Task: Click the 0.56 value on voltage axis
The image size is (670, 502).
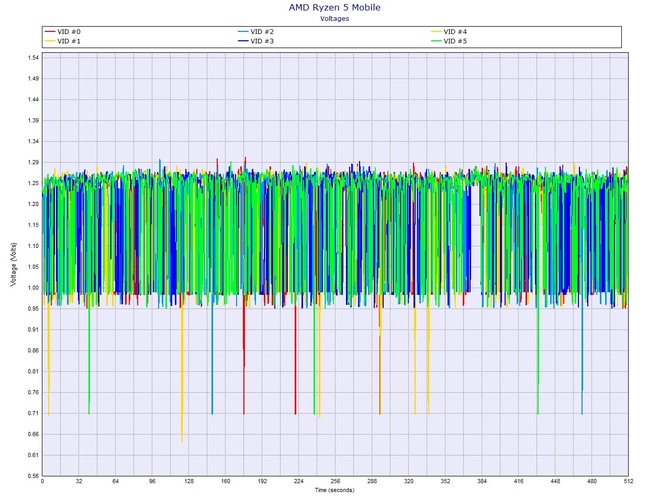Action: [x=34, y=476]
